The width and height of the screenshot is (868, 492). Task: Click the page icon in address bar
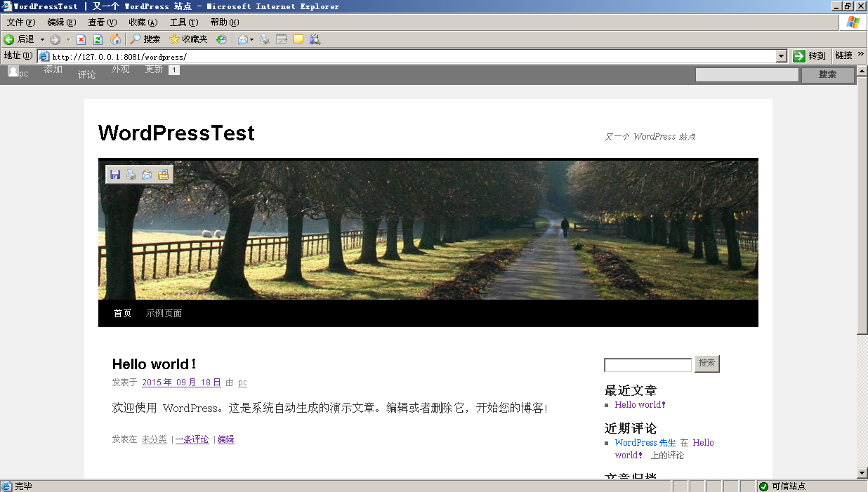pos(44,56)
